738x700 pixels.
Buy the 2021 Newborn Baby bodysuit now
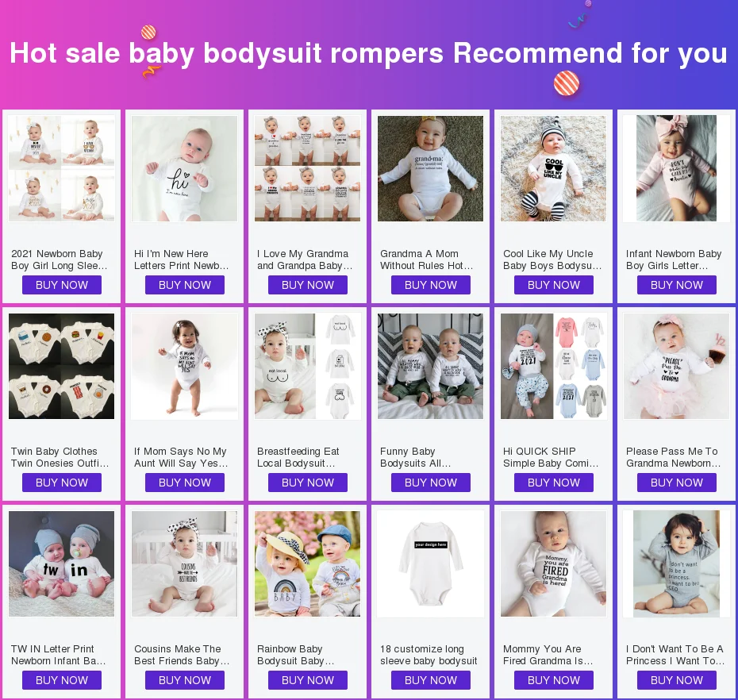[62, 285]
